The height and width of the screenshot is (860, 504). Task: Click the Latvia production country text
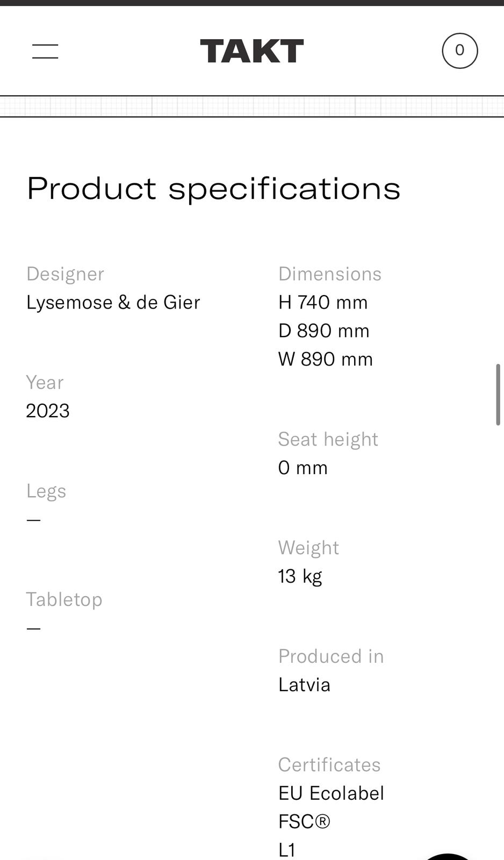click(304, 685)
